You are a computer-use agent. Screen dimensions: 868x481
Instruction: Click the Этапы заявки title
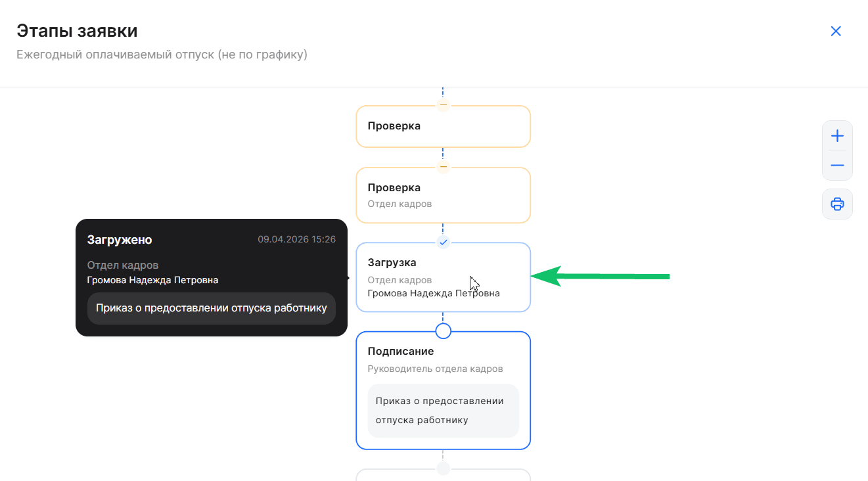tap(77, 30)
